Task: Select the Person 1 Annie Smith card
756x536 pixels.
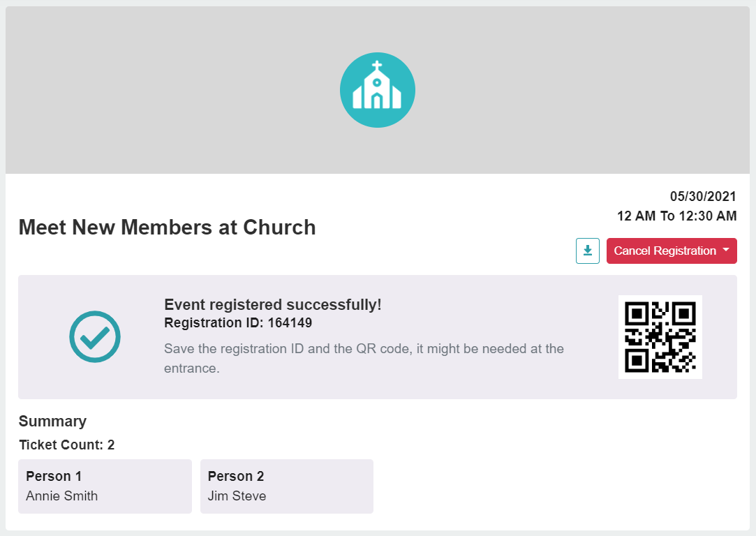Action: tap(105, 486)
